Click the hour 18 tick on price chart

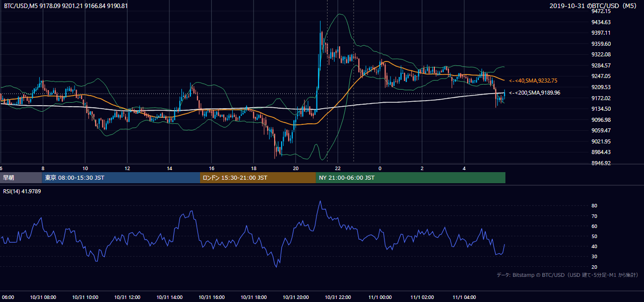coord(253,168)
